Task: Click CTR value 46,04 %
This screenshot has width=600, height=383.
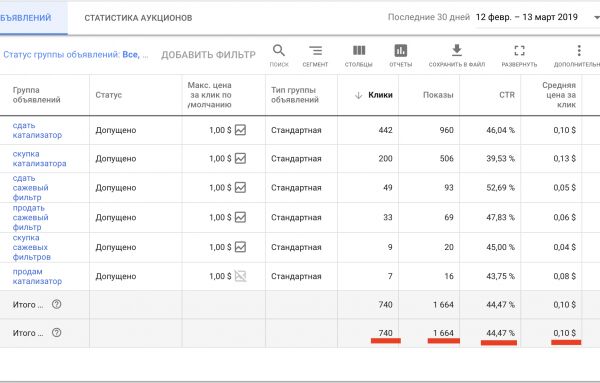Action: [x=501, y=130]
